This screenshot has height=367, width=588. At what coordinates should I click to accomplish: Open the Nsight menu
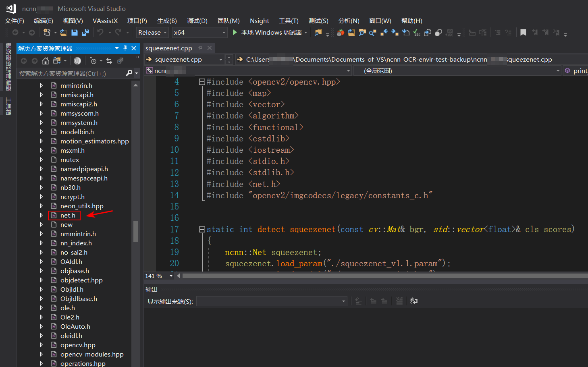point(260,21)
